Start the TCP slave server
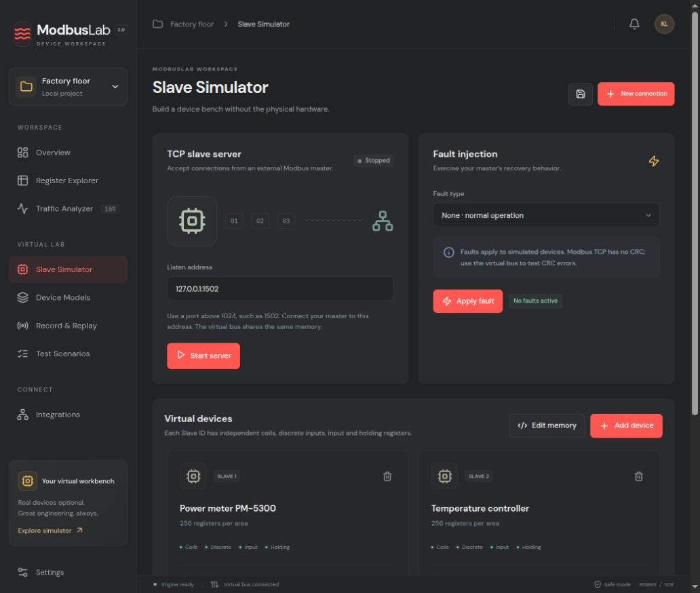Viewport: 700px width, 593px height. 203,356
